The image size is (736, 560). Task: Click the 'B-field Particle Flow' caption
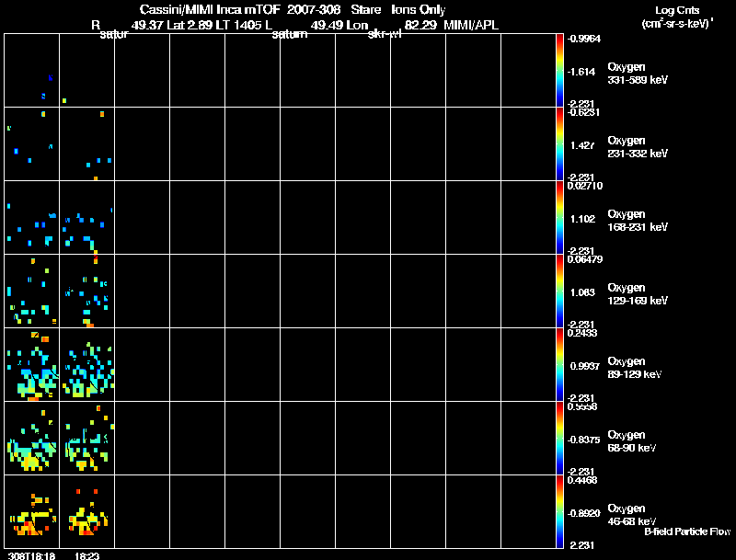pyautogui.click(x=687, y=531)
